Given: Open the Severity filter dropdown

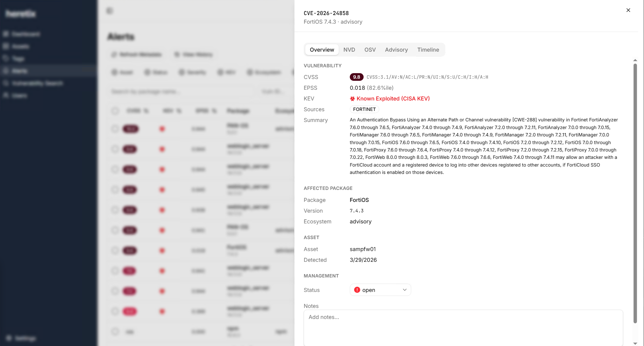Looking at the screenshot, I should pyautogui.click(x=193, y=72).
